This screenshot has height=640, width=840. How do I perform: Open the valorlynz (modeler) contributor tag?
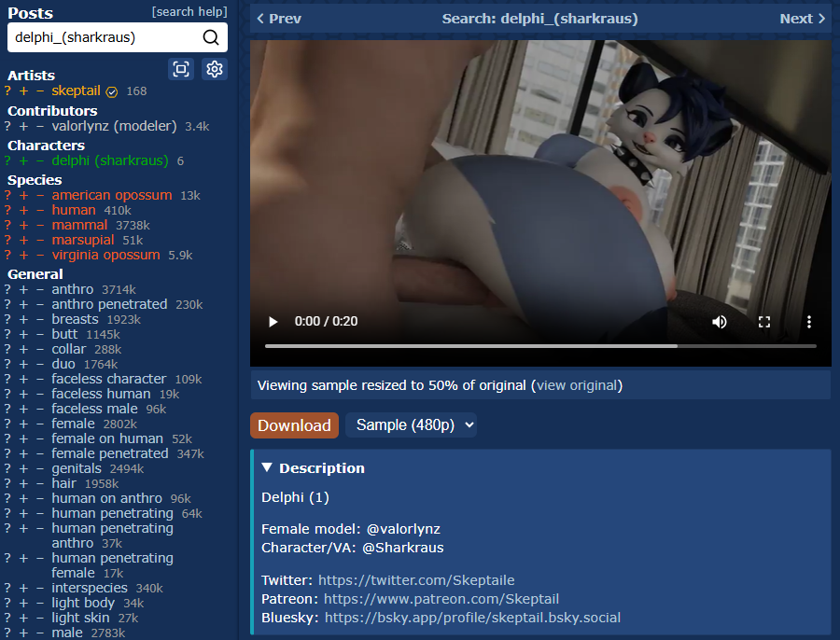click(114, 126)
